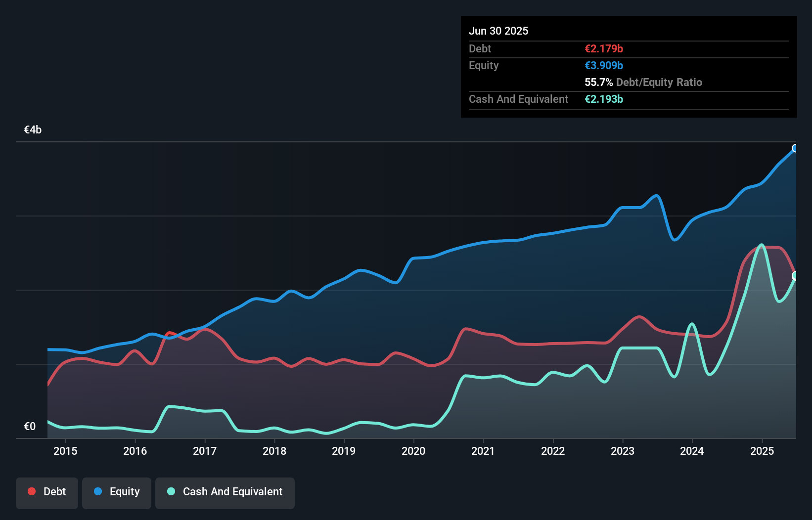
Task: Select the 2017 x-axis year label
Action: click(x=205, y=451)
